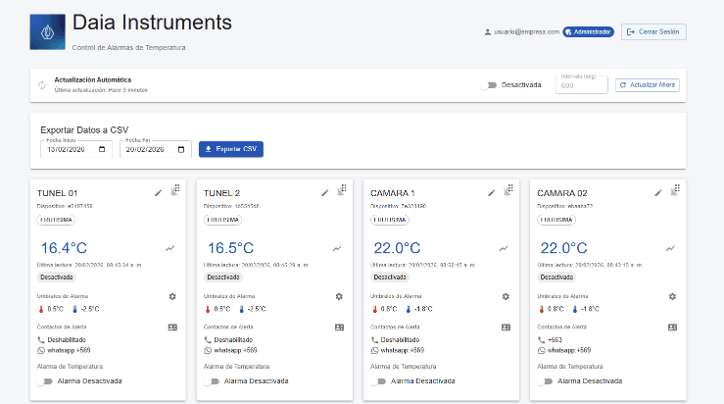This screenshot has width=724, height=404.
Task: Click the TUNEL 01 card title
Action: 57,193
